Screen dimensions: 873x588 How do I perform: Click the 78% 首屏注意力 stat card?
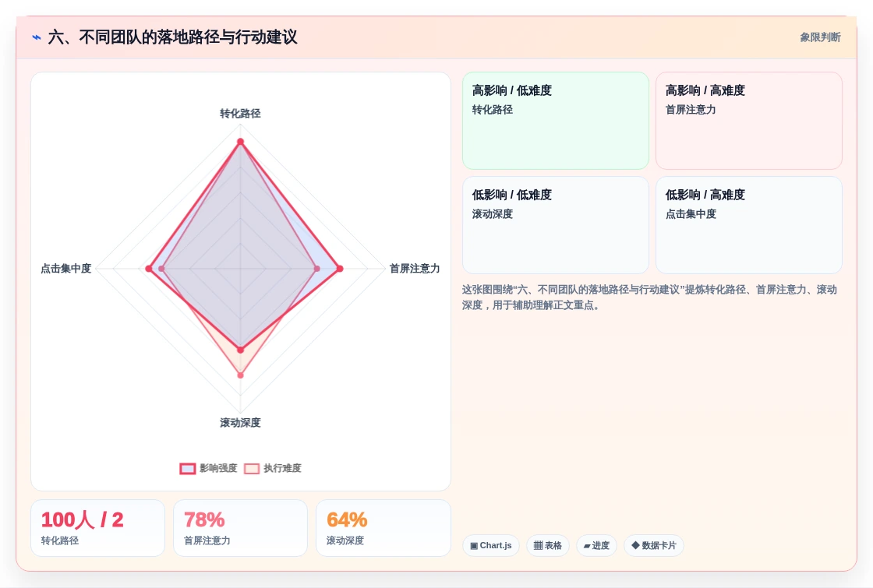(241, 528)
